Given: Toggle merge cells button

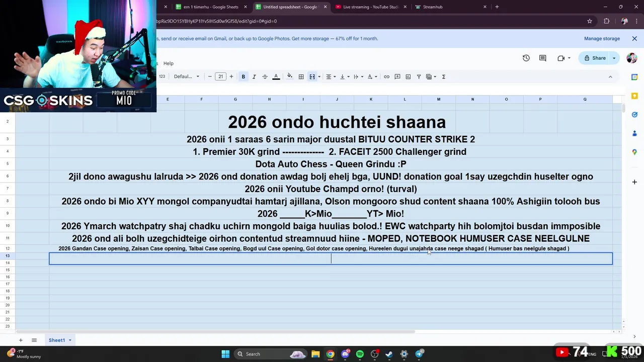Looking at the screenshot, I should coord(312,76).
